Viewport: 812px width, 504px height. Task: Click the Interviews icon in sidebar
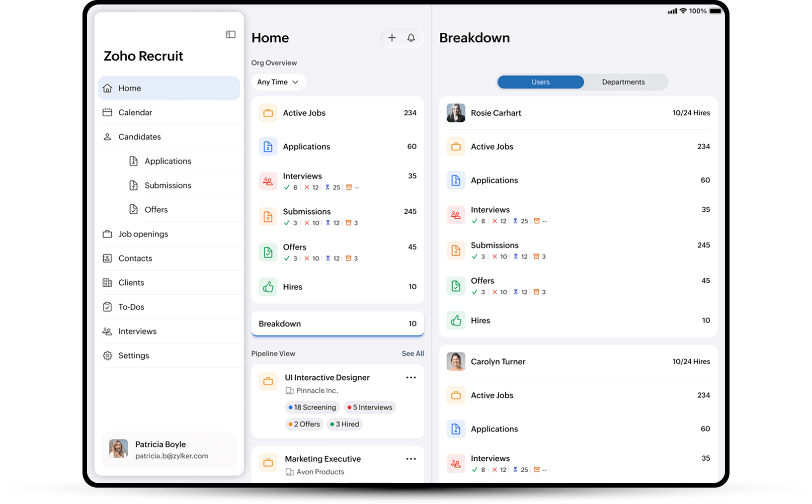[107, 331]
